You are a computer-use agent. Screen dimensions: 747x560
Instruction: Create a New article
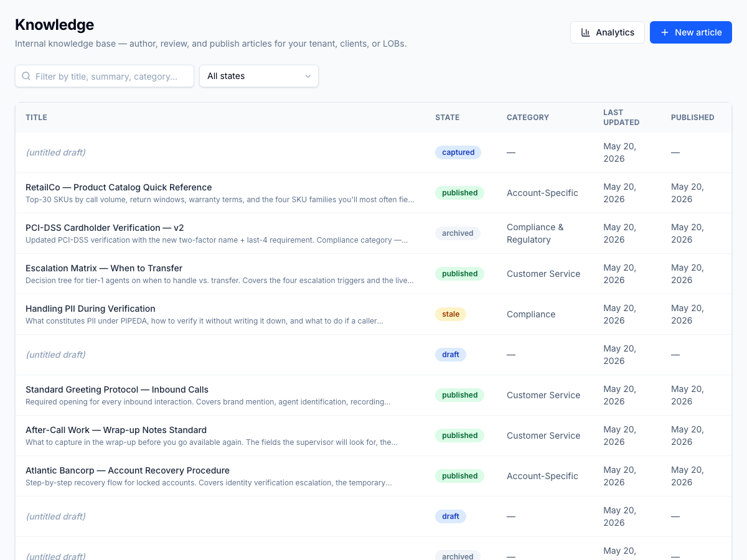click(x=691, y=32)
